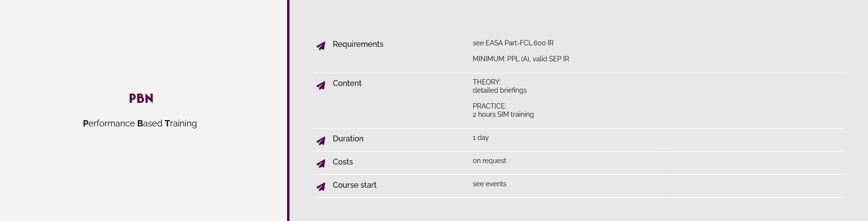Click the paper plane icon beside Course start

tap(321, 187)
